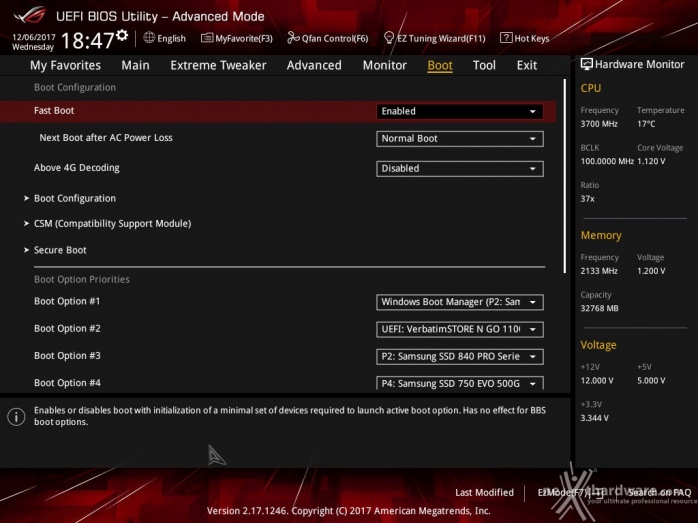Click Search on FAQ
The width and height of the screenshot is (698, 523).
tap(659, 492)
